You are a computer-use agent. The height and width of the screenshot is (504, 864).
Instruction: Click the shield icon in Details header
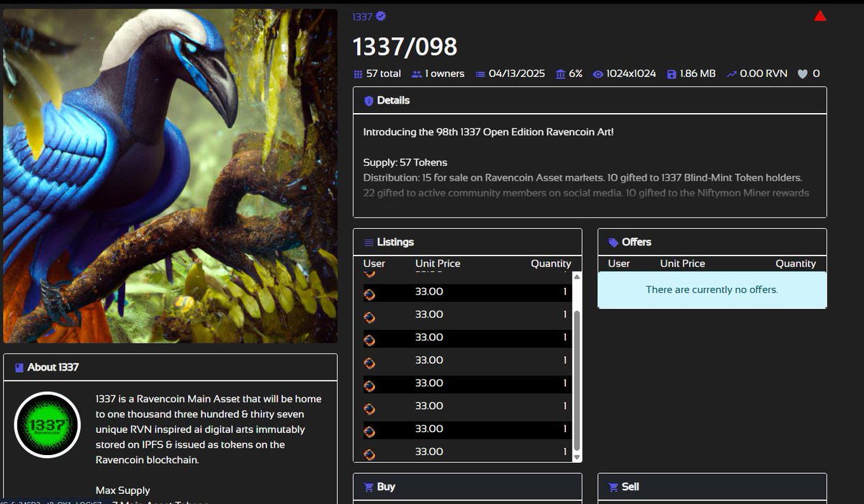[369, 101]
